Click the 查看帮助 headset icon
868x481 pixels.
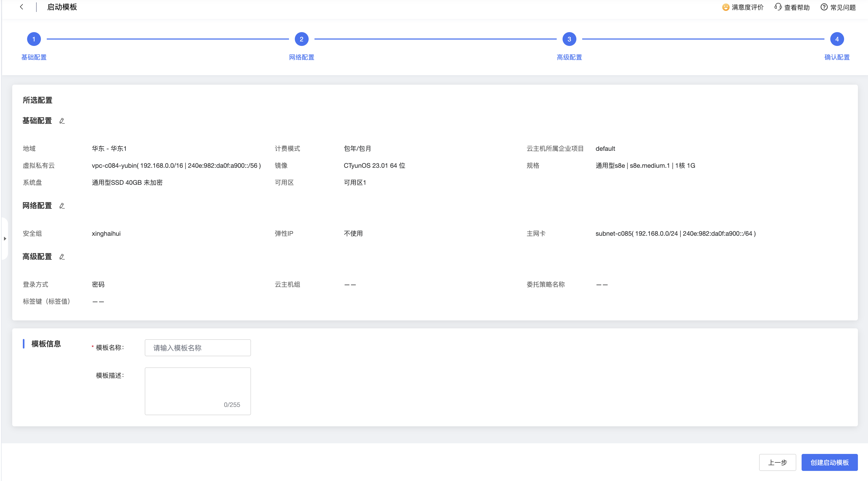[x=778, y=7]
